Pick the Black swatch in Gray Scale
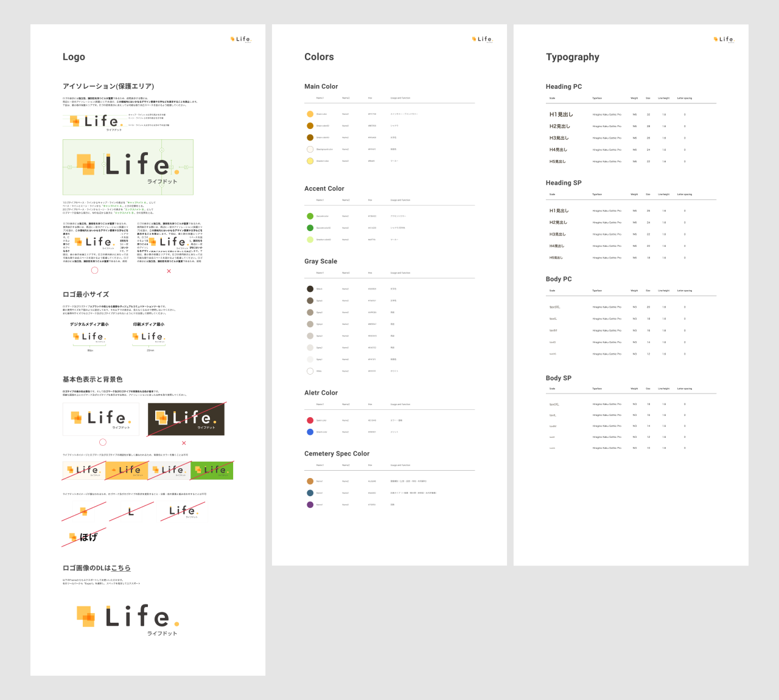Image resolution: width=779 pixels, height=700 pixels. pos(310,289)
